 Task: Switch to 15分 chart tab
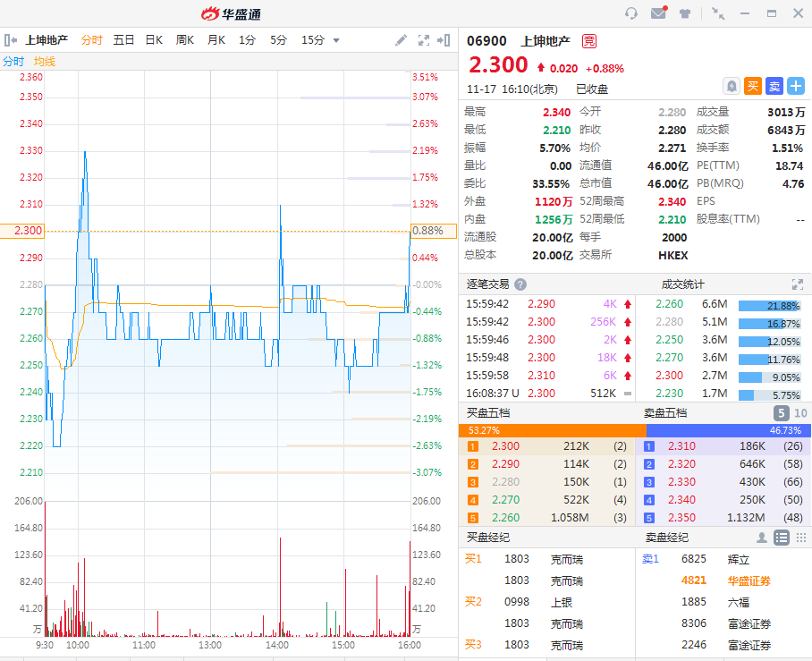(x=313, y=40)
